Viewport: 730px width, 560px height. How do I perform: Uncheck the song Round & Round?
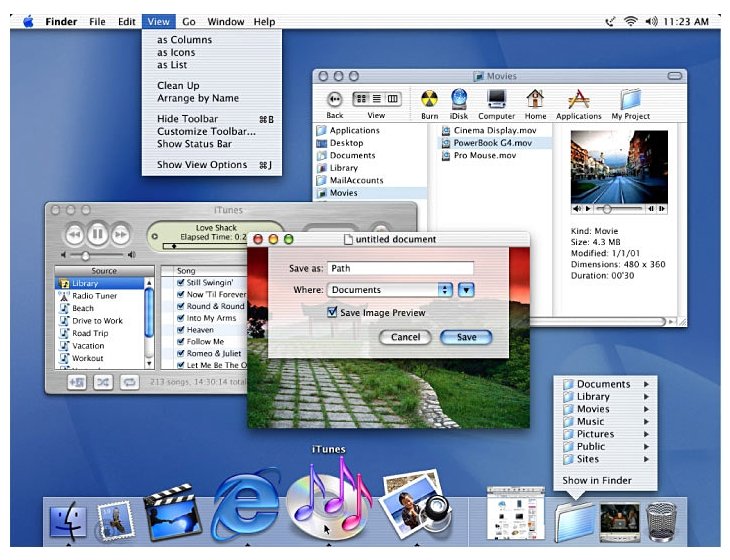181,306
